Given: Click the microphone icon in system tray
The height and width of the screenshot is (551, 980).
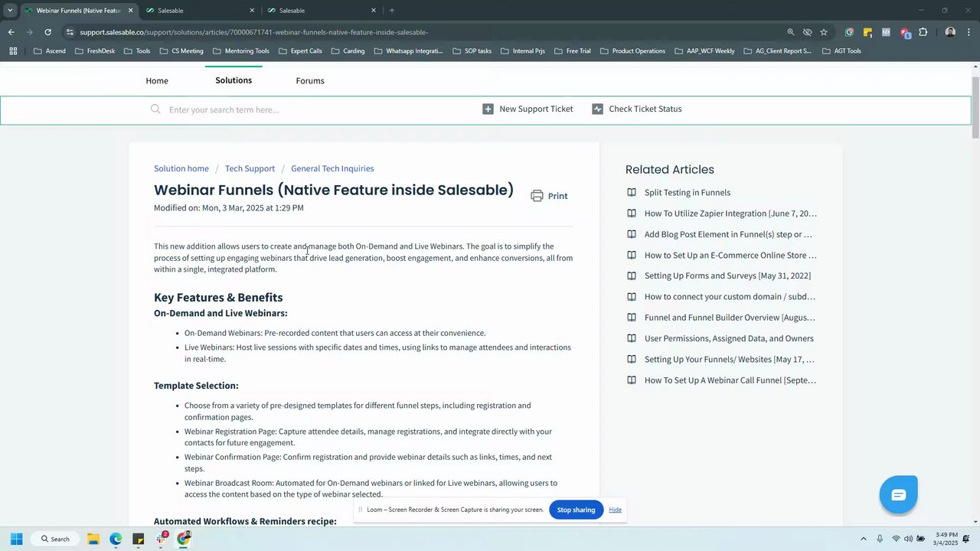Looking at the screenshot, I should click(880, 539).
